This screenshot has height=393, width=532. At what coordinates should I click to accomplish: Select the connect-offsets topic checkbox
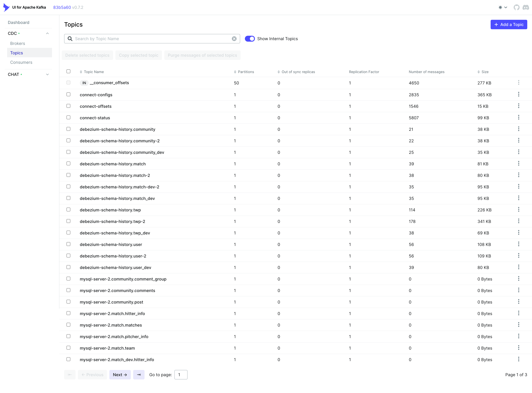click(x=68, y=106)
